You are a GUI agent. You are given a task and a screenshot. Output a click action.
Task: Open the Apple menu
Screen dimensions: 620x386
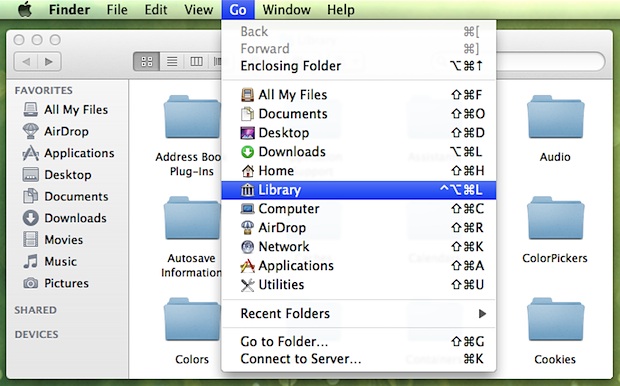[x=25, y=9]
